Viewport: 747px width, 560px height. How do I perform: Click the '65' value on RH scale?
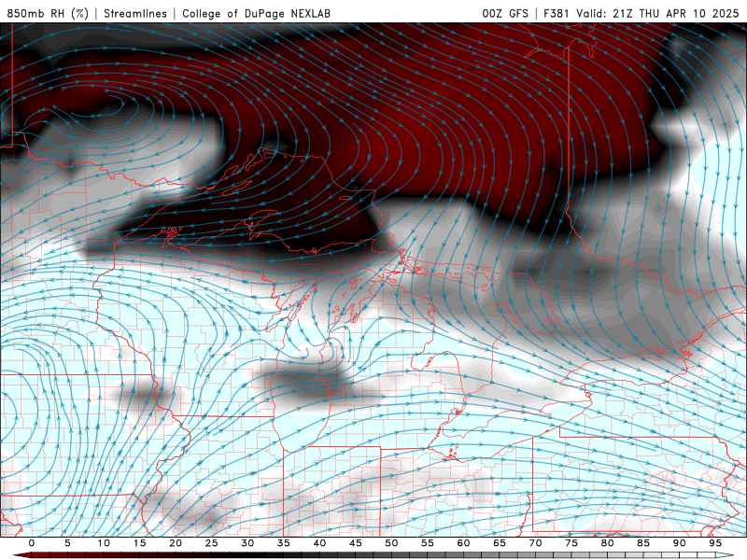pos(500,543)
